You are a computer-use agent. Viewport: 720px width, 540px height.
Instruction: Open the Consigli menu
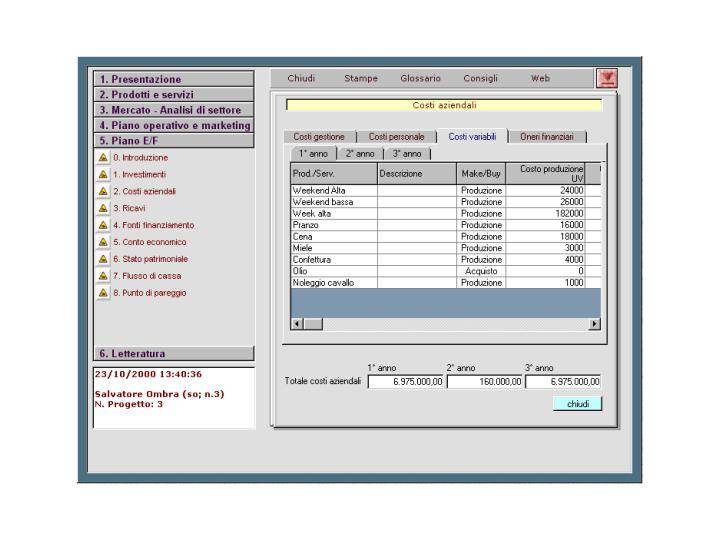(x=480, y=78)
